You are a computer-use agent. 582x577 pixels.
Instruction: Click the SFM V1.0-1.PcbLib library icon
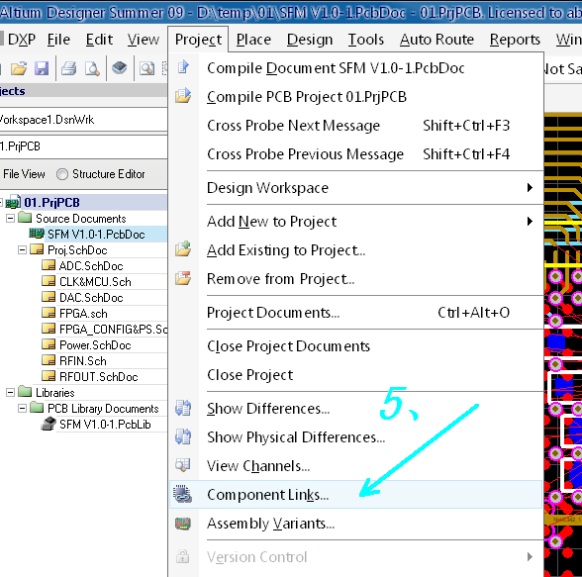pyautogui.click(x=49, y=424)
